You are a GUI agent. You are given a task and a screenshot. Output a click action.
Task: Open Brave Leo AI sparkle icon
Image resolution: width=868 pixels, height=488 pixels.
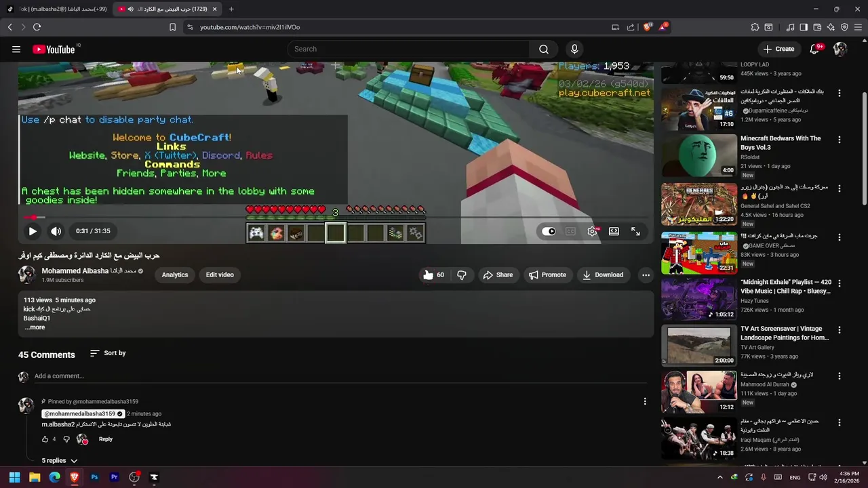[831, 27]
